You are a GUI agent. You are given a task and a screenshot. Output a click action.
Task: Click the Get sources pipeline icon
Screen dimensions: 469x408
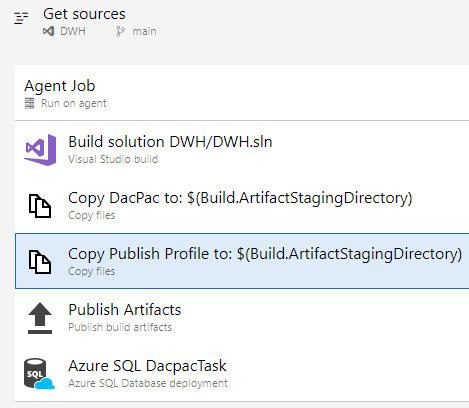click(21, 18)
